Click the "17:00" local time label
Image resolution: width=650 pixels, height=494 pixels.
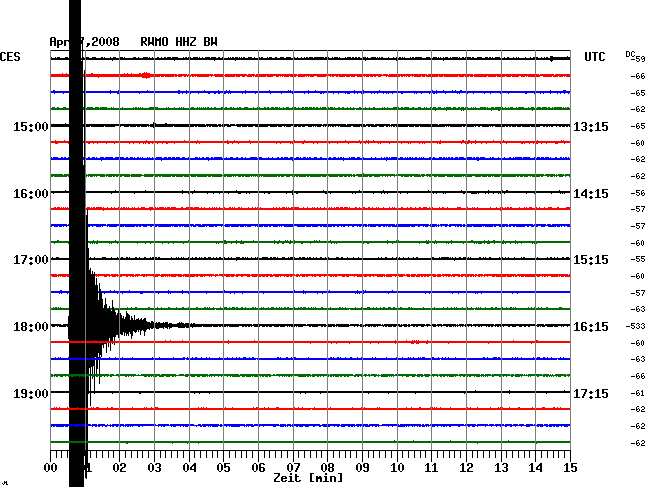[x=31, y=260]
